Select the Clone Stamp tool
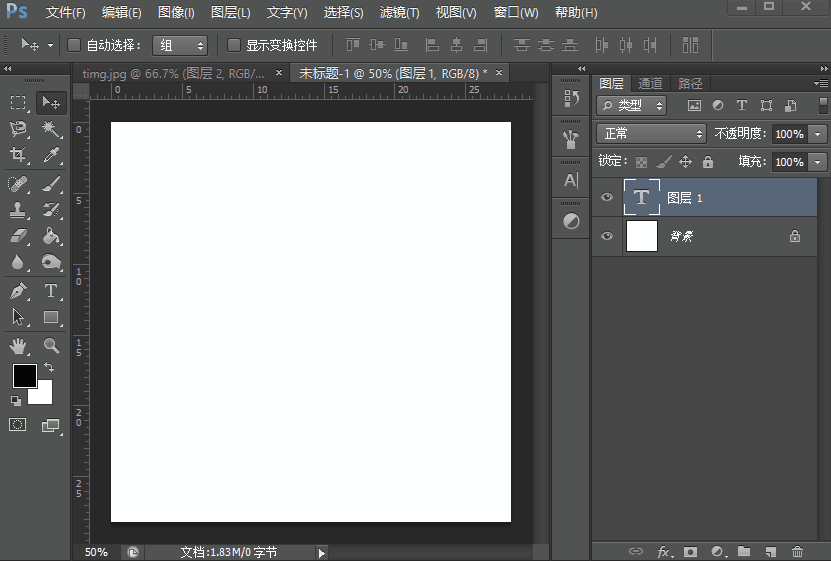The height and width of the screenshot is (561, 831). pos(18,210)
